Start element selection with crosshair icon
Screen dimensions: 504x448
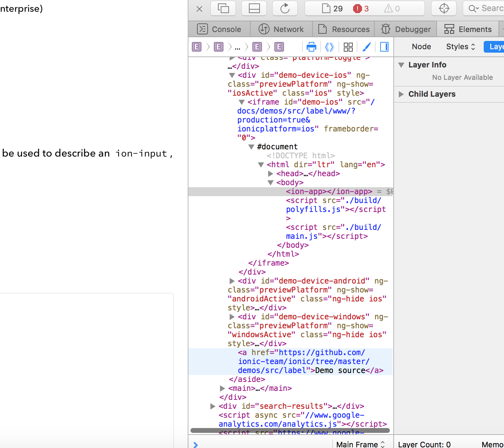pos(444,8)
